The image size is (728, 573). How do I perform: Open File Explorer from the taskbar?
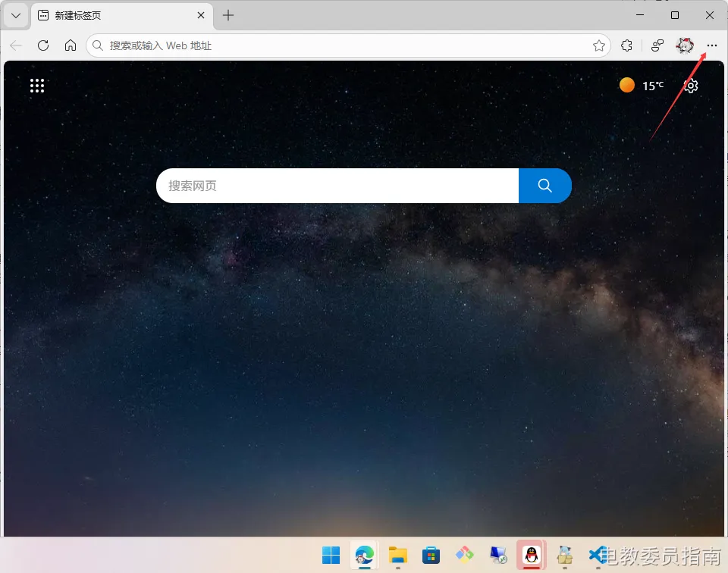click(398, 555)
